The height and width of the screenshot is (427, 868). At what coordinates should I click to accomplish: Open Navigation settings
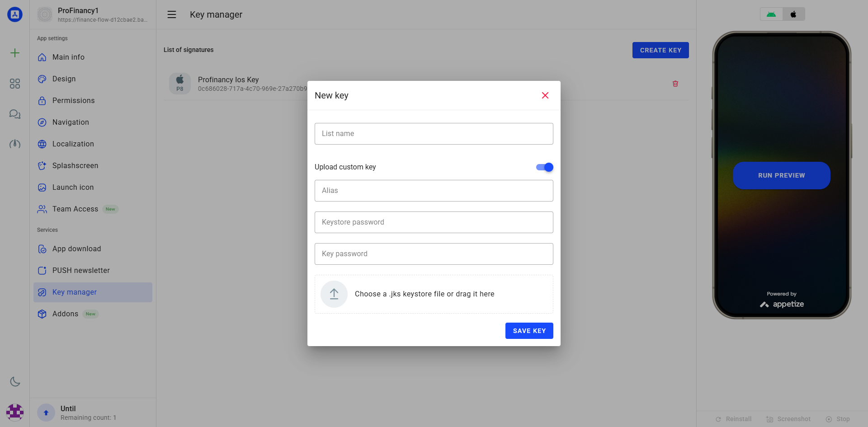coord(93,122)
